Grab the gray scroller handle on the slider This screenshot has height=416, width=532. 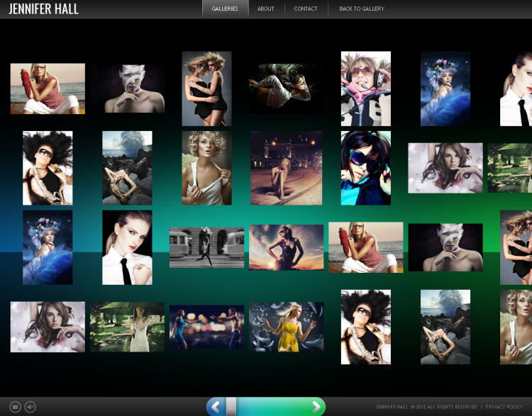(231, 407)
